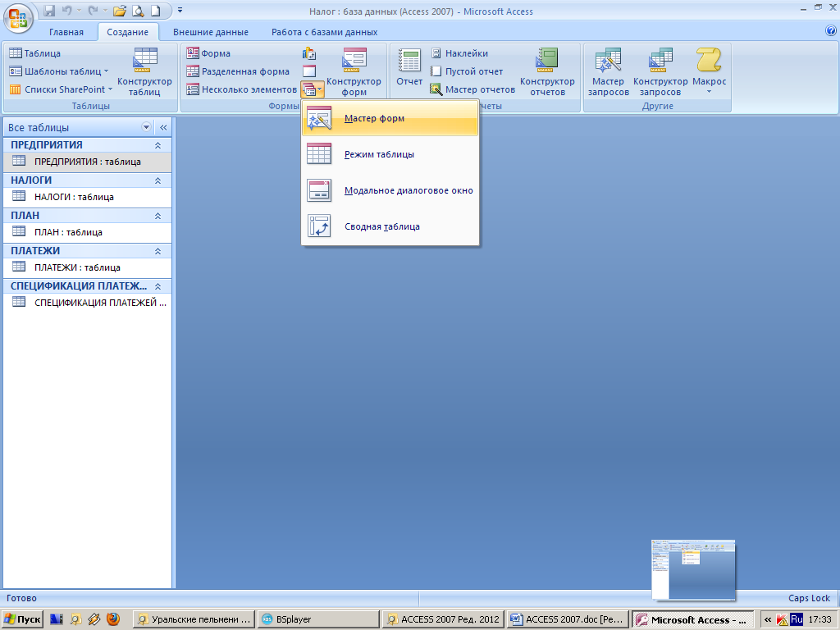Open Шаблоны таблиц dropdown
The image size is (840, 630).
tap(59, 71)
